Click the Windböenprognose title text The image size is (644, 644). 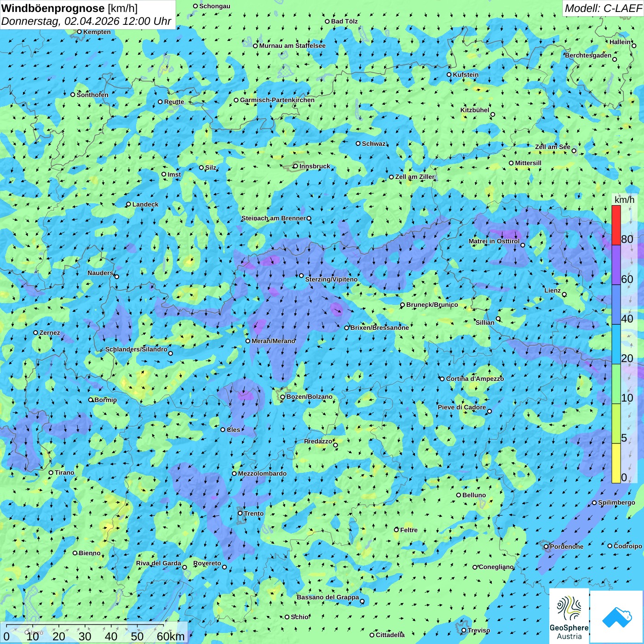point(53,8)
